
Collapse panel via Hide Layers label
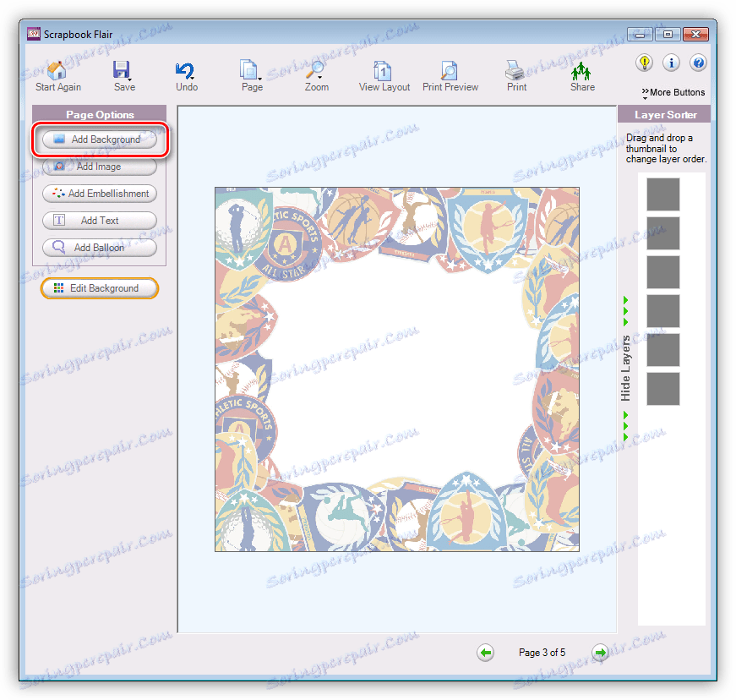coord(625,369)
